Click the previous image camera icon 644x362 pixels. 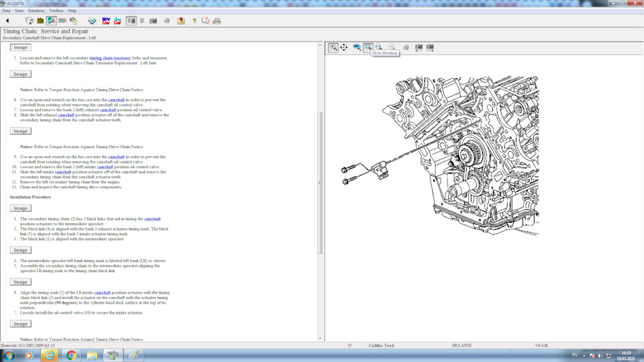tap(419, 48)
